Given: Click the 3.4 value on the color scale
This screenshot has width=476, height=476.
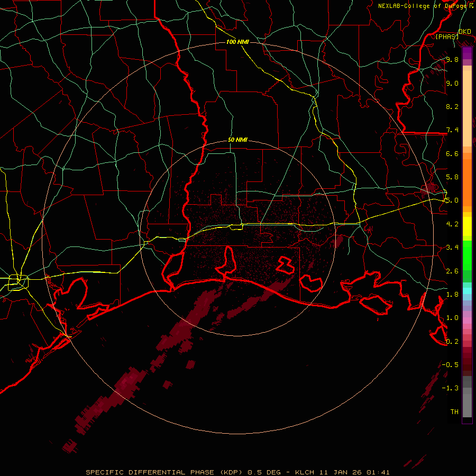Looking at the screenshot, I should (x=452, y=248).
